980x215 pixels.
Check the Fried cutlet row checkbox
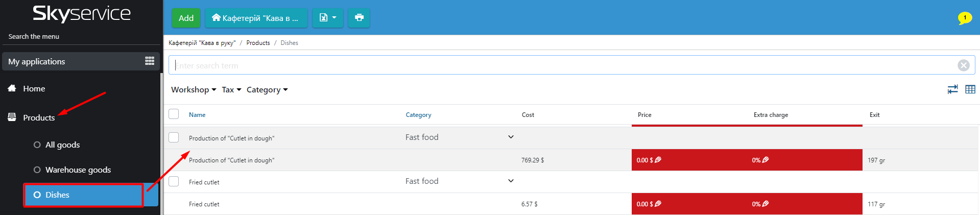(x=174, y=181)
